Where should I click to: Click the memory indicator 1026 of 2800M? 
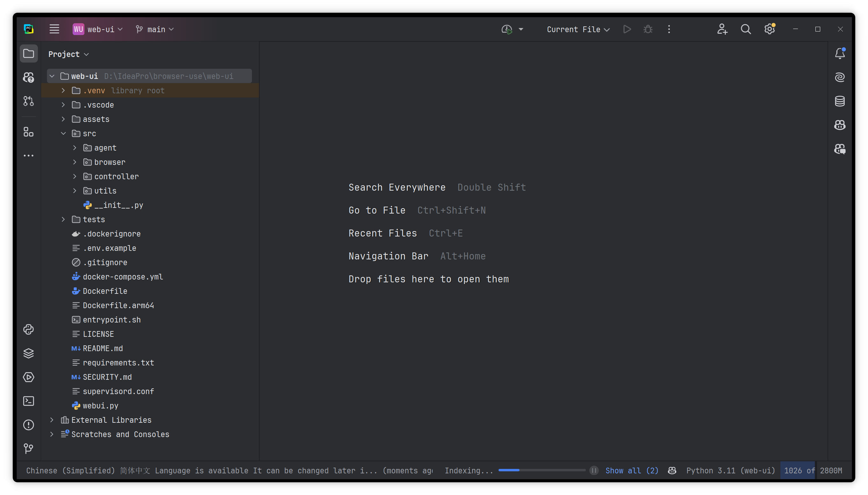813,470
